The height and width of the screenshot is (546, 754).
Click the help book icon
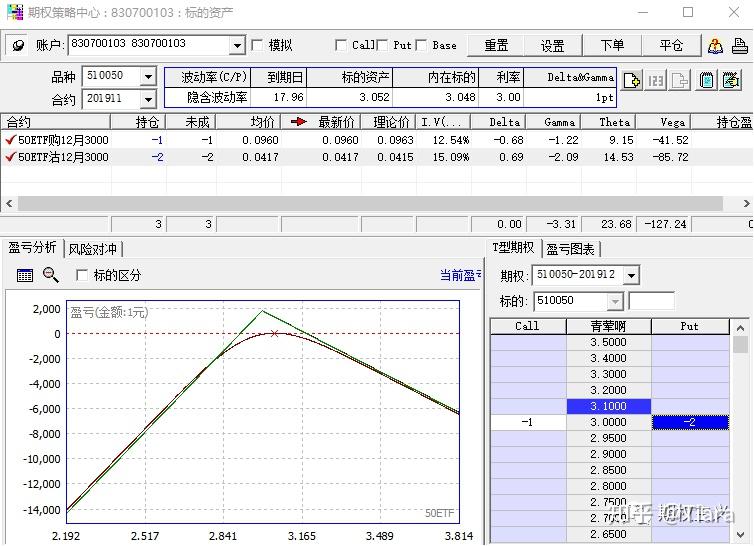pos(715,46)
